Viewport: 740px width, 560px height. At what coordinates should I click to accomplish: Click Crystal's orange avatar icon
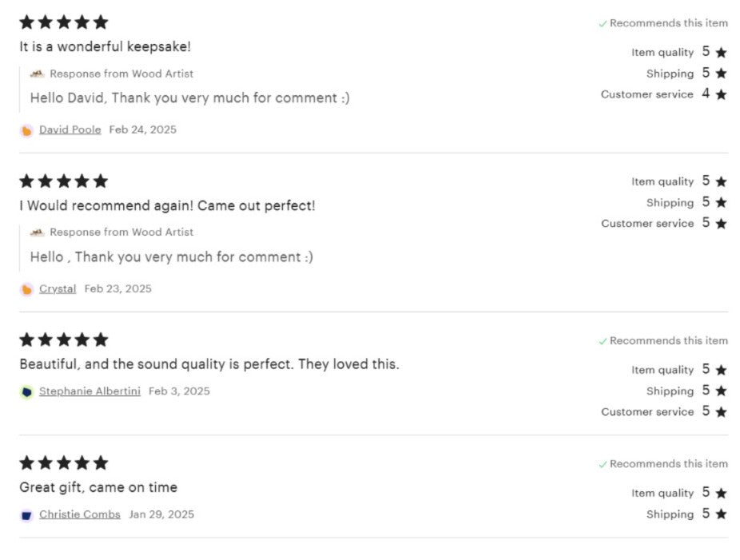[27, 290]
